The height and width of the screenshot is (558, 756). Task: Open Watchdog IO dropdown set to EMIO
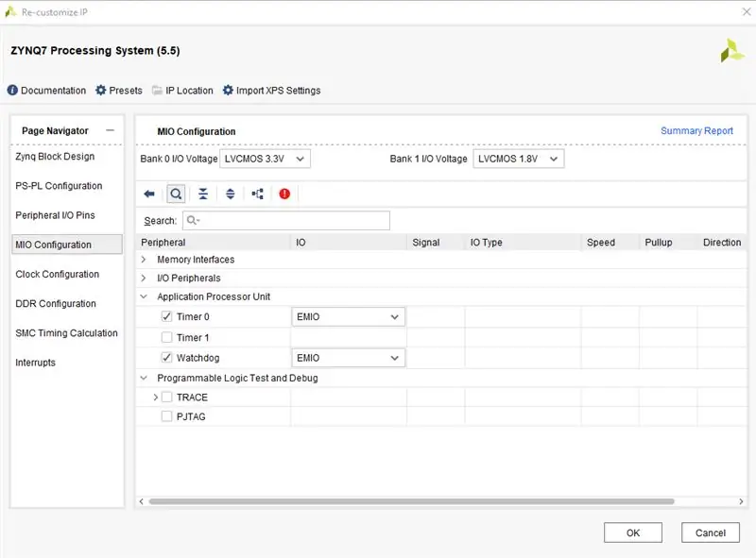click(348, 358)
